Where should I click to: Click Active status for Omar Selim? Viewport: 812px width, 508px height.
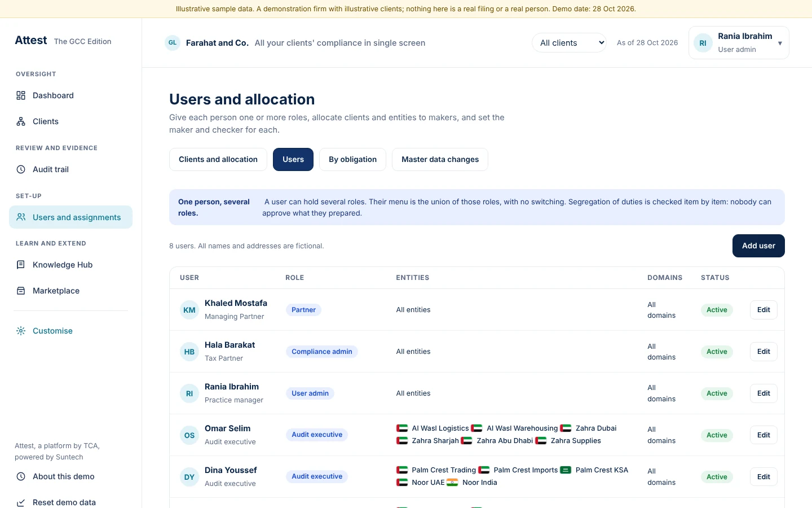(717, 435)
